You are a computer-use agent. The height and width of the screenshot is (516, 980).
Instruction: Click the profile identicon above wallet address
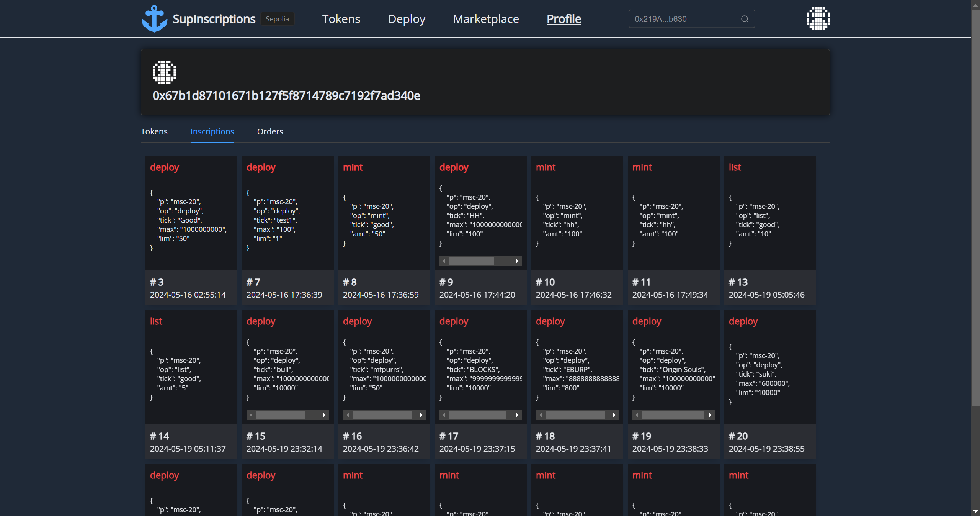coord(164,72)
